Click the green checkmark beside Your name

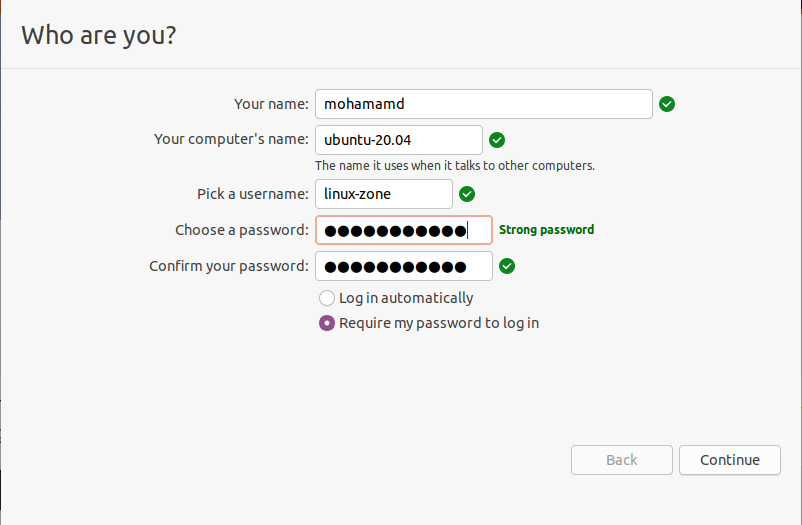pyautogui.click(x=666, y=104)
